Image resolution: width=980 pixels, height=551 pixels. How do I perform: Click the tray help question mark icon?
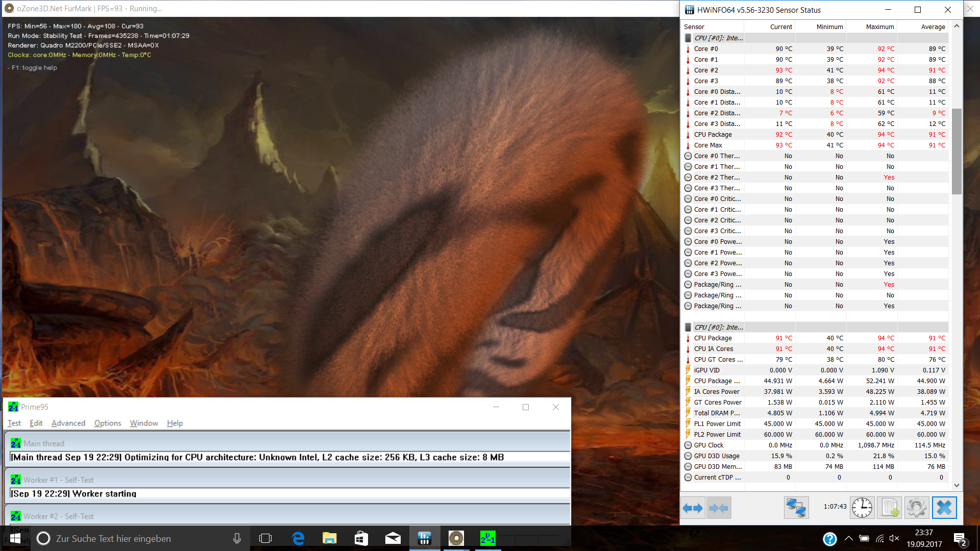click(830, 538)
